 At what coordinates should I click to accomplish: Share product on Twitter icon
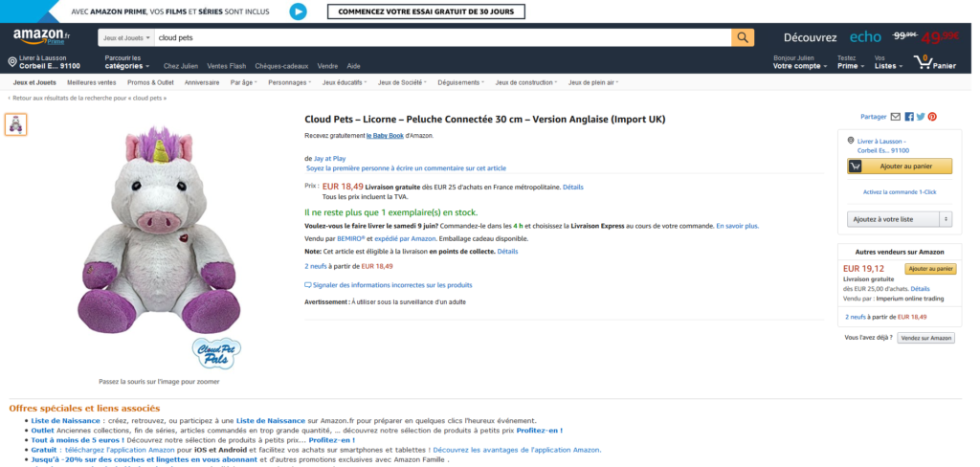pos(921,117)
